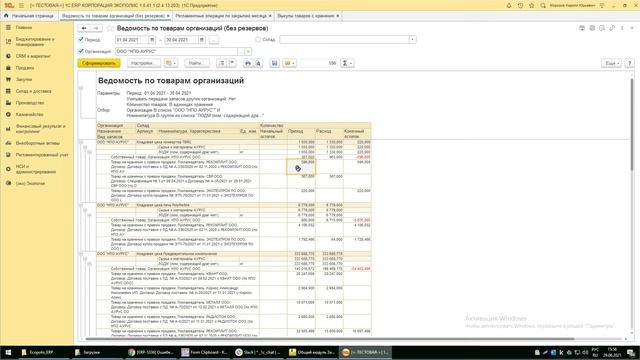This screenshot has width=640, height=360.
Task: Open notifications bell in title bar
Action: click(x=509, y=5)
